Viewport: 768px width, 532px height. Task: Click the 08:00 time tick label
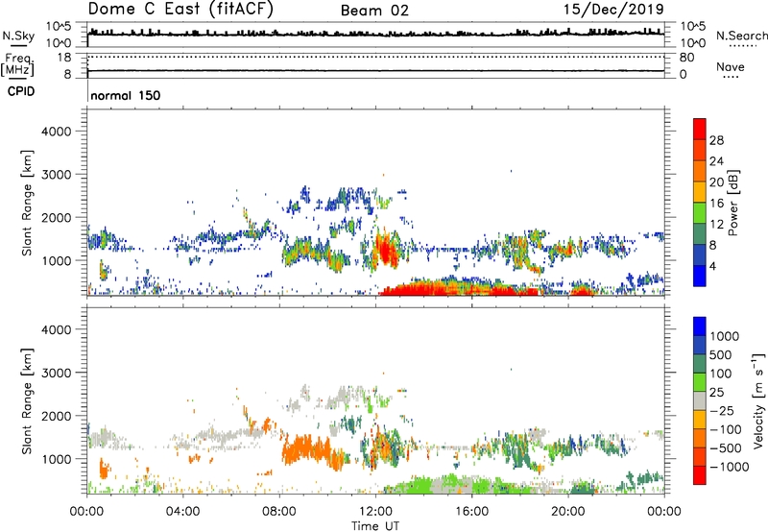[x=279, y=512]
